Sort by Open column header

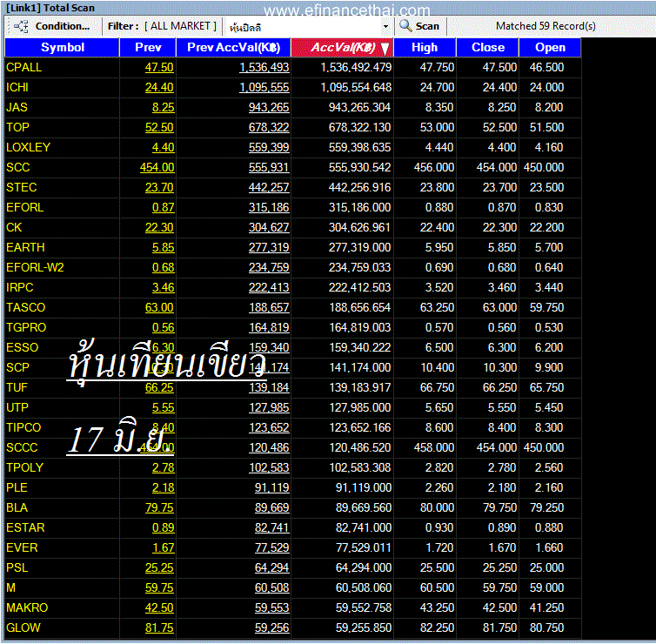click(550, 47)
